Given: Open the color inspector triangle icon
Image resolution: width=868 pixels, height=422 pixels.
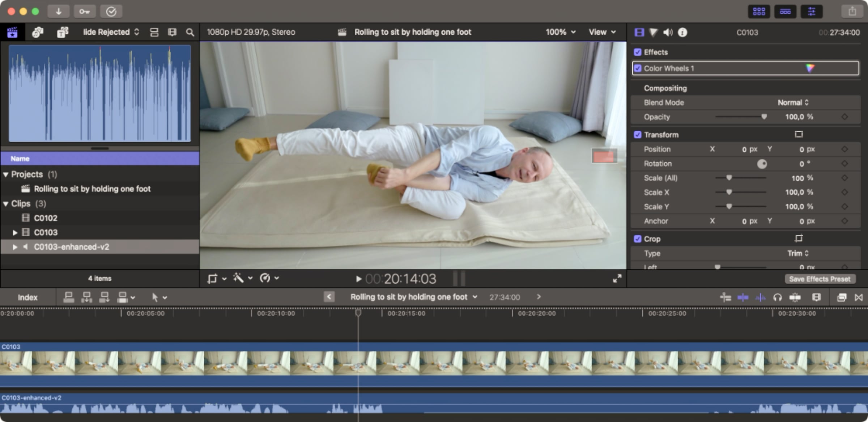Looking at the screenshot, I should click(x=653, y=33).
